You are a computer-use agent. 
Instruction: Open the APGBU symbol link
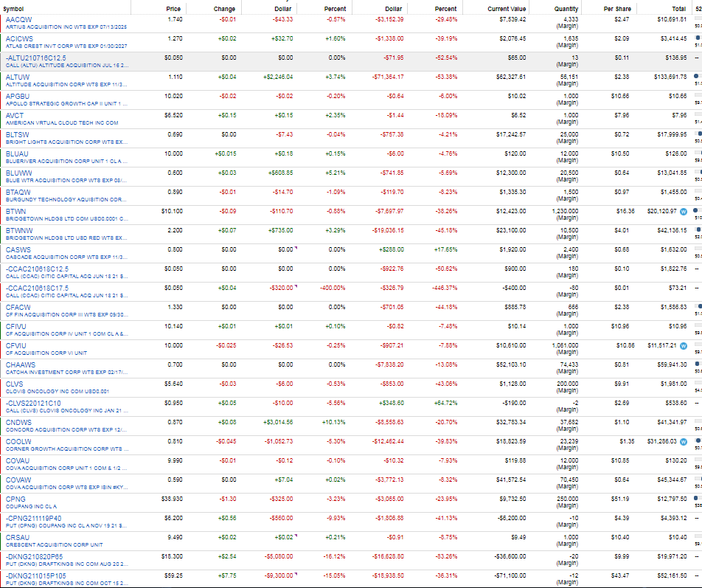[18, 97]
